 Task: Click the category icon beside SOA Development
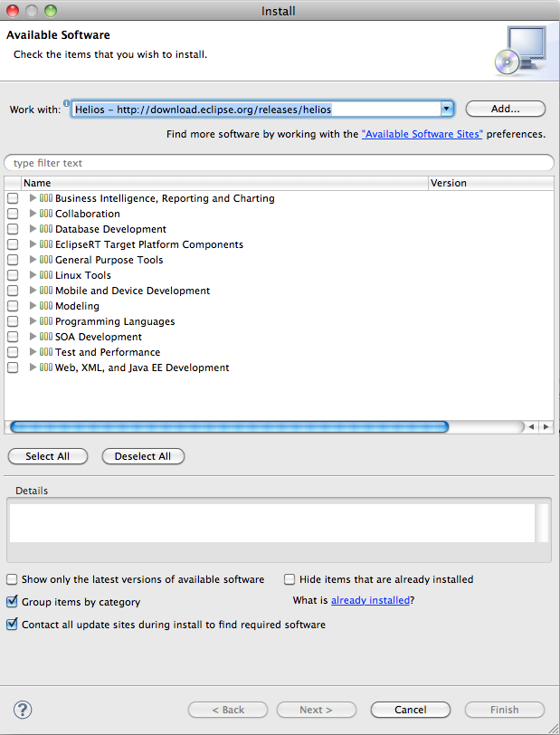pyautogui.click(x=46, y=337)
